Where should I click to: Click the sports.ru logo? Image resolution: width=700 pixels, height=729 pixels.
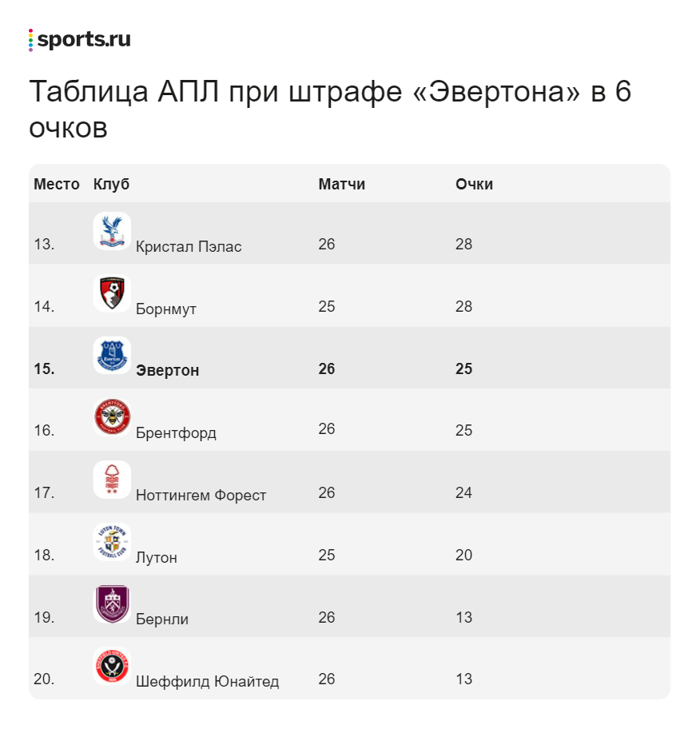(x=80, y=40)
